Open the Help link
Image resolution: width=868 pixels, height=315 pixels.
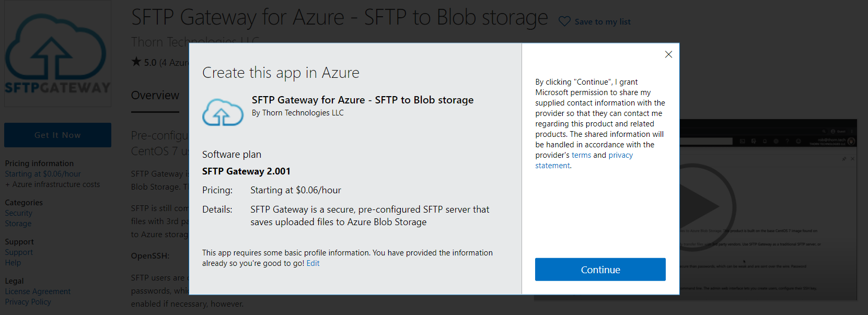point(13,263)
